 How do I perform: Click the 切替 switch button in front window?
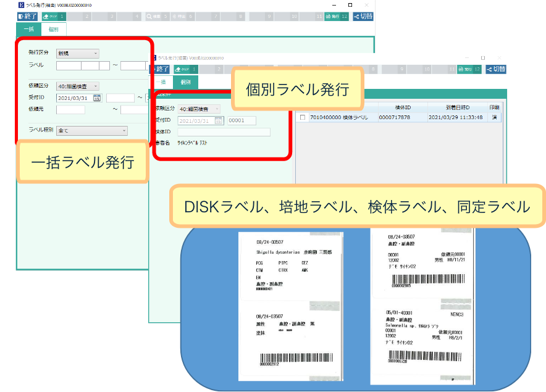point(495,70)
